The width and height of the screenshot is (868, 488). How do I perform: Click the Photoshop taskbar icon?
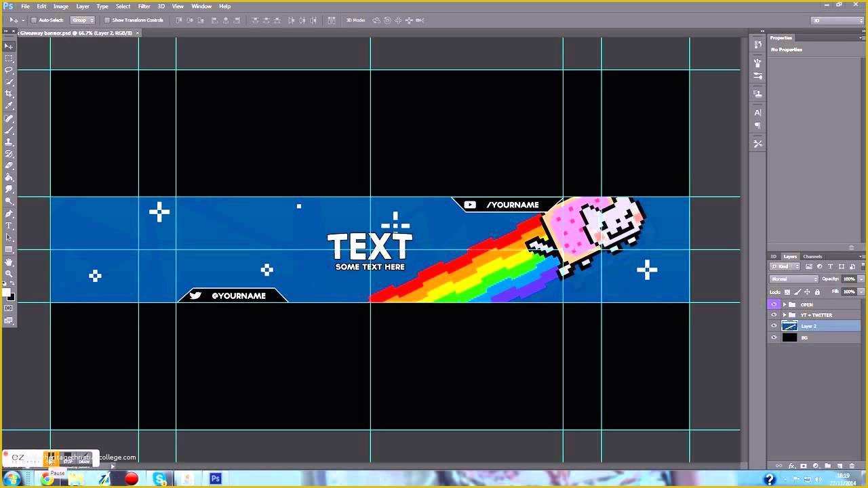(215, 479)
